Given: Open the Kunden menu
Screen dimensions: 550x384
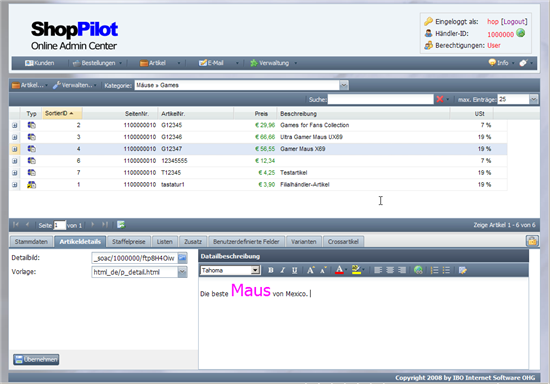Looking at the screenshot, I should pyautogui.click(x=40, y=63).
